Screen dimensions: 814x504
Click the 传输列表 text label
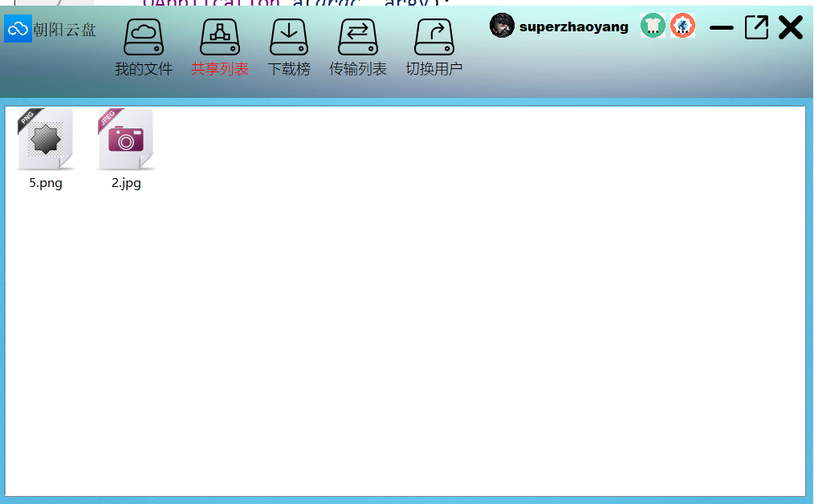[358, 69]
